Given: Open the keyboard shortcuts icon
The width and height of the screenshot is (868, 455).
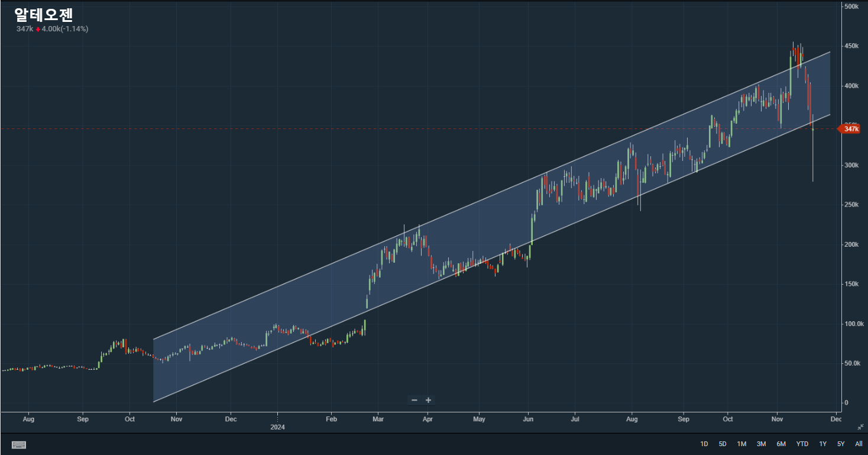Looking at the screenshot, I should coord(18,444).
